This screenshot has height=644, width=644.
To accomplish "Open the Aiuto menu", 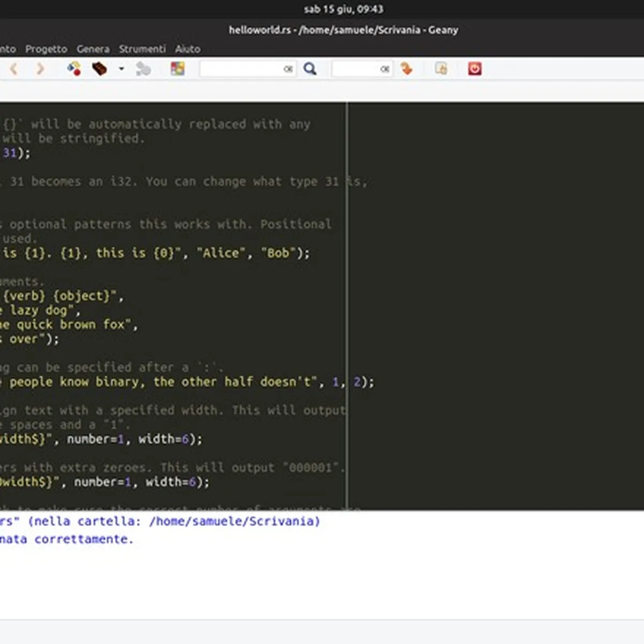I will click(187, 49).
